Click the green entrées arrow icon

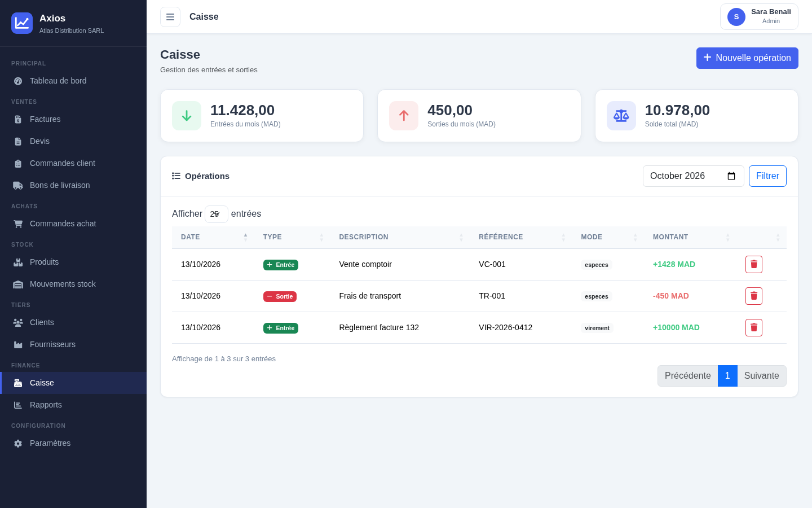tap(187, 116)
